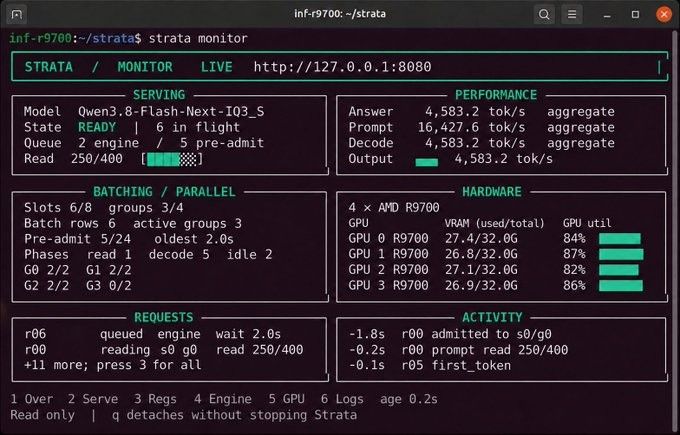Click 'q detaches without stopping Strata' hint
Viewport: 680px width, 435px height.
(x=235, y=415)
